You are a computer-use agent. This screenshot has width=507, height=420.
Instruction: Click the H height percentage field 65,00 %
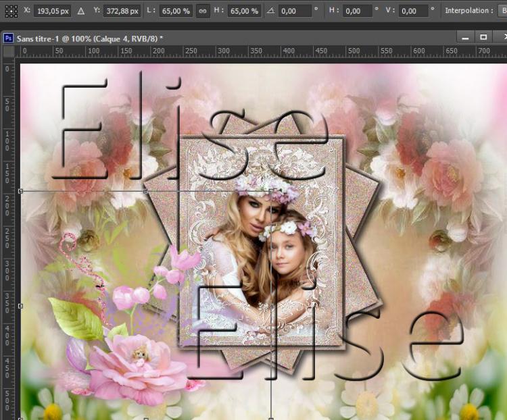coord(243,11)
